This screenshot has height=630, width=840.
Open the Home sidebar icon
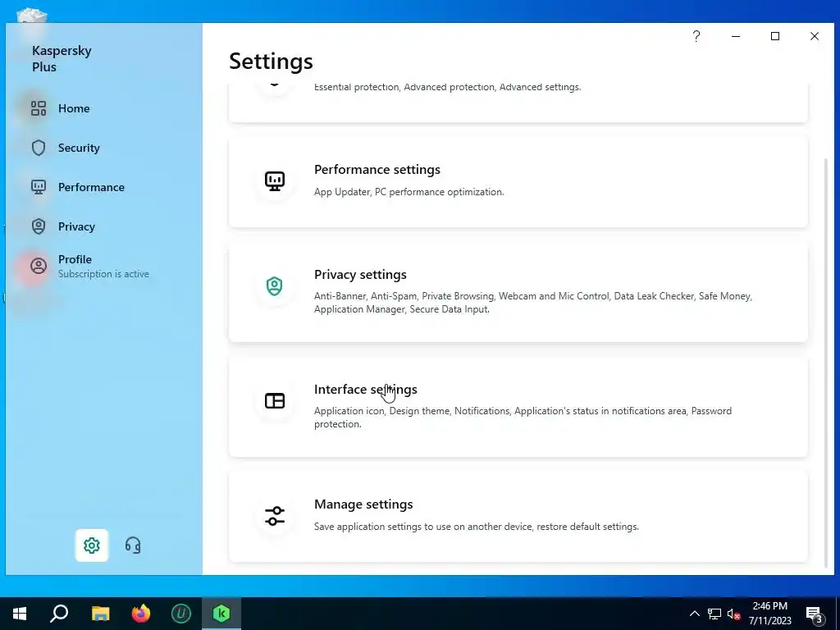tap(38, 108)
